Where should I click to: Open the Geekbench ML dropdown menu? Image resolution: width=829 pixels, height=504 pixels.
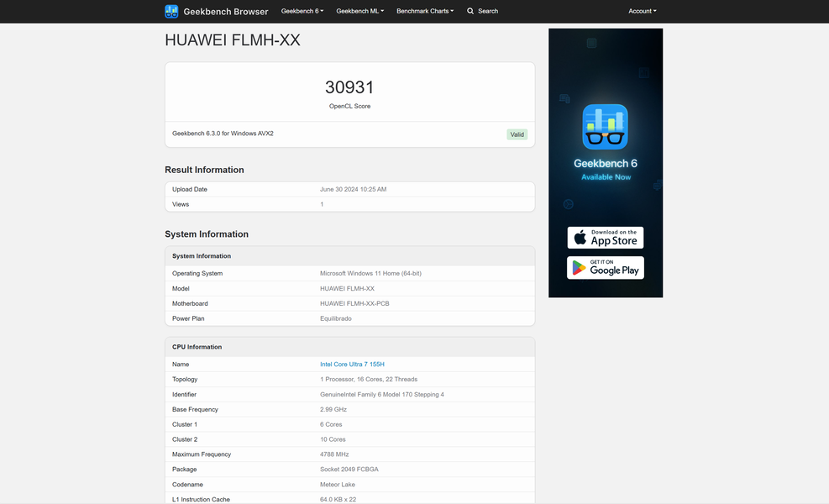(360, 11)
